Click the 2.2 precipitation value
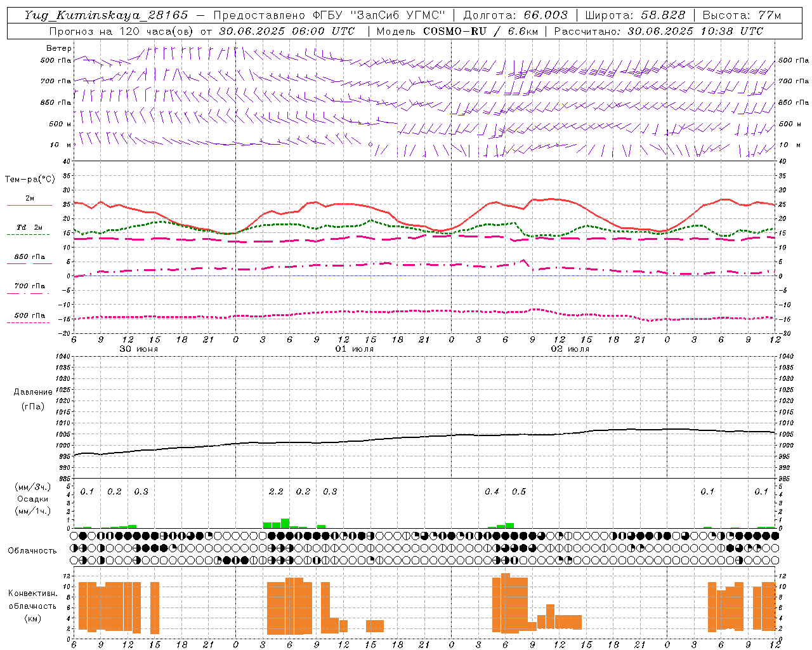 [276, 491]
